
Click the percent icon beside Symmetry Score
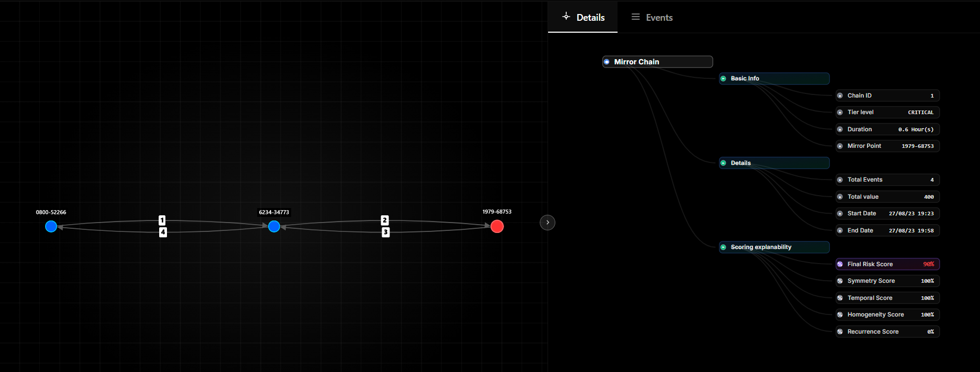click(840, 281)
